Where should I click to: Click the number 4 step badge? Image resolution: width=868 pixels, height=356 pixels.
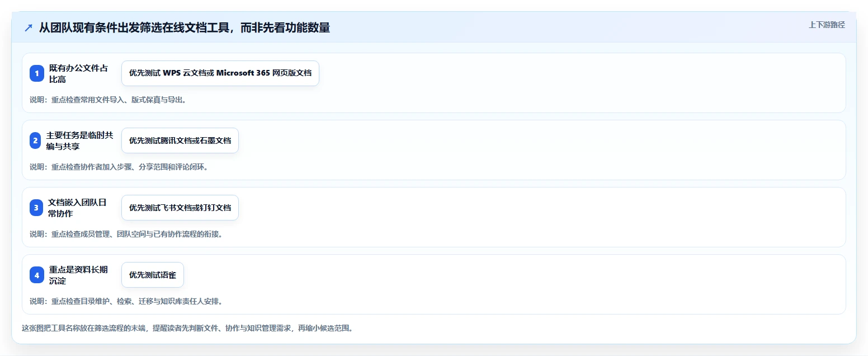coord(37,275)
